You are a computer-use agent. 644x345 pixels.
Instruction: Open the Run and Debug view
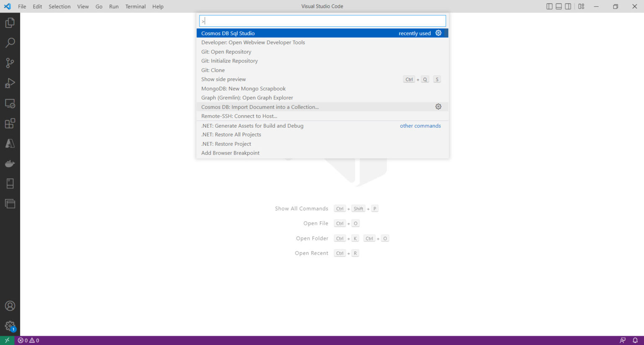click(x=10, y=83)
